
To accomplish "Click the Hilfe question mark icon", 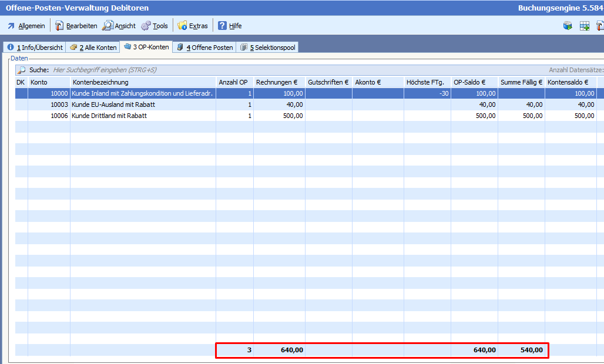I will [x=222, y=26].
